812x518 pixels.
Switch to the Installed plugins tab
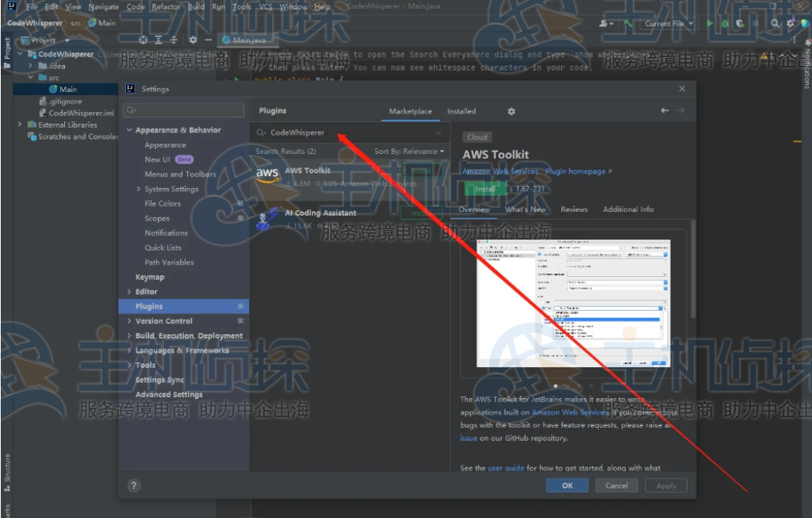[462, 111]
